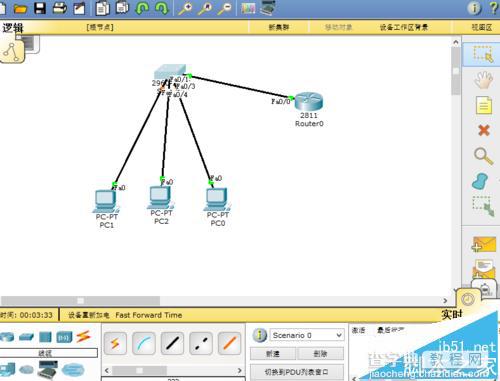Select the Inspect magnifier tool
Screen dimensions: 500x381
(483, 156)
